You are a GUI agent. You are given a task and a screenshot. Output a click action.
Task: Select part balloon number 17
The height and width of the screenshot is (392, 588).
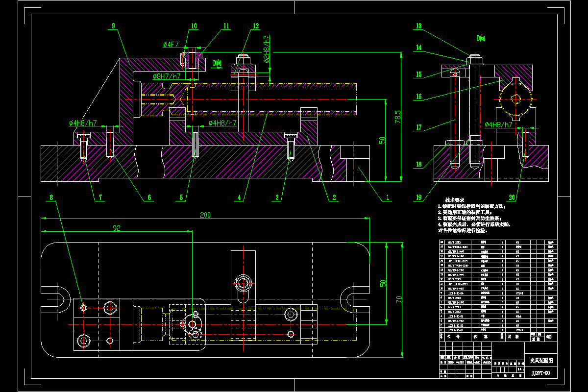[x=418, y=128]
